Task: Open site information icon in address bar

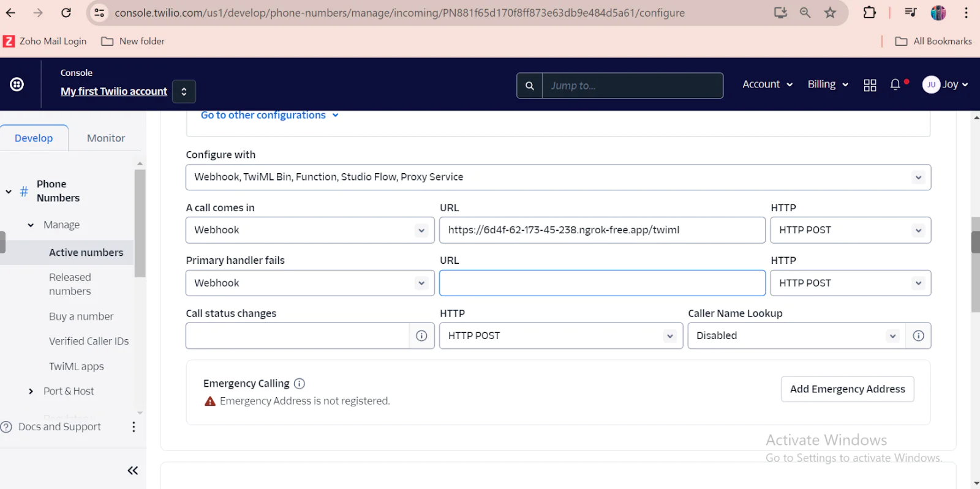Action: point(99,13)
